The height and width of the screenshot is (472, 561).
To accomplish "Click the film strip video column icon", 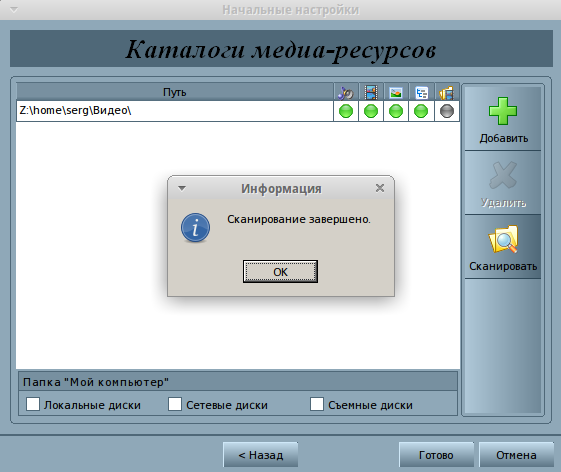I will pyautogui.click(x=371, y=93).
